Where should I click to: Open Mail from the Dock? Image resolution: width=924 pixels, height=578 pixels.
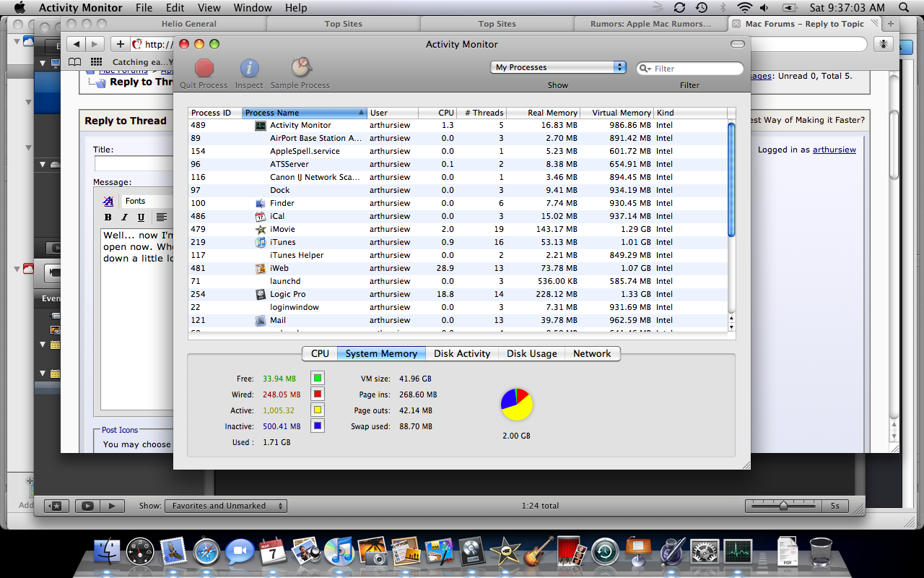(x=173, y=552)
